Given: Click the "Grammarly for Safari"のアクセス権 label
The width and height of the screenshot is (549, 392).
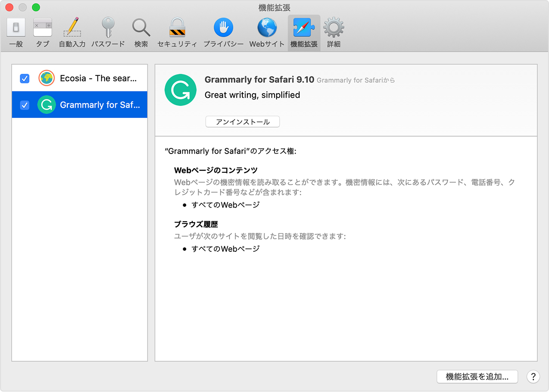Looking at the screenshot, I should coord(230,151).
